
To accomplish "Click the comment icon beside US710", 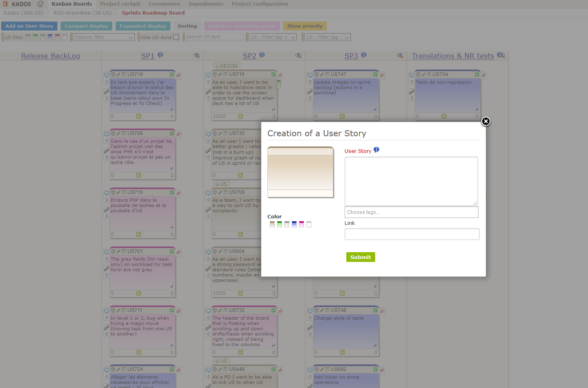I will 106,193.
